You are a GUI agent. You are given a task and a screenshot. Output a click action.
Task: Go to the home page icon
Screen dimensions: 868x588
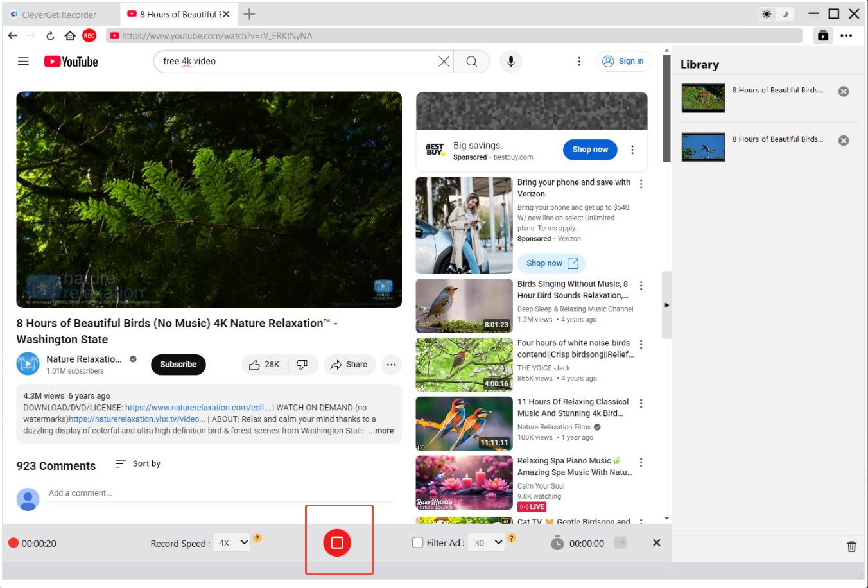click(x=70, y=36)
